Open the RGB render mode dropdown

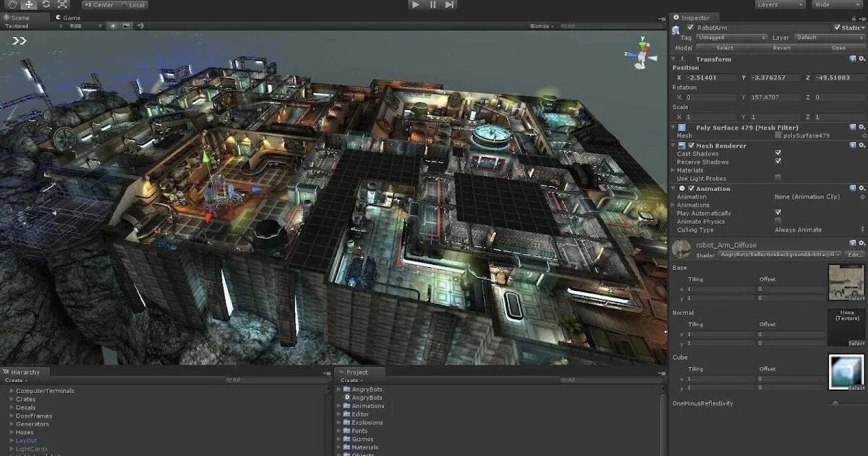point(87,26)
